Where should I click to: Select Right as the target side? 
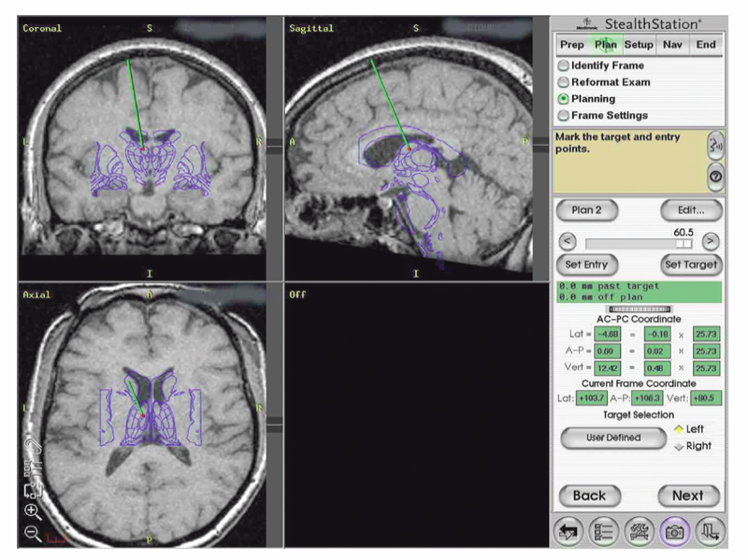point(680,447)
